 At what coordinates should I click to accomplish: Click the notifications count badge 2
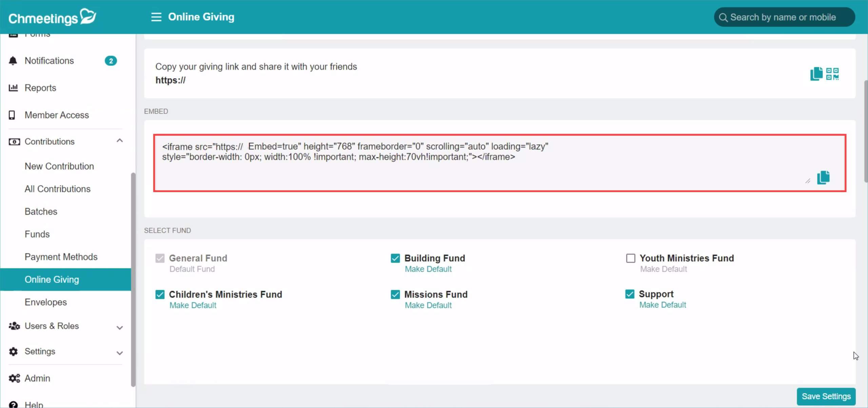point(111,61)
